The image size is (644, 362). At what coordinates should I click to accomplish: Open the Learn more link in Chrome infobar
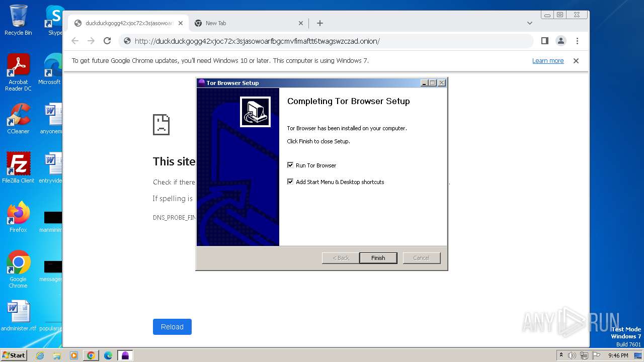(548, 61)
